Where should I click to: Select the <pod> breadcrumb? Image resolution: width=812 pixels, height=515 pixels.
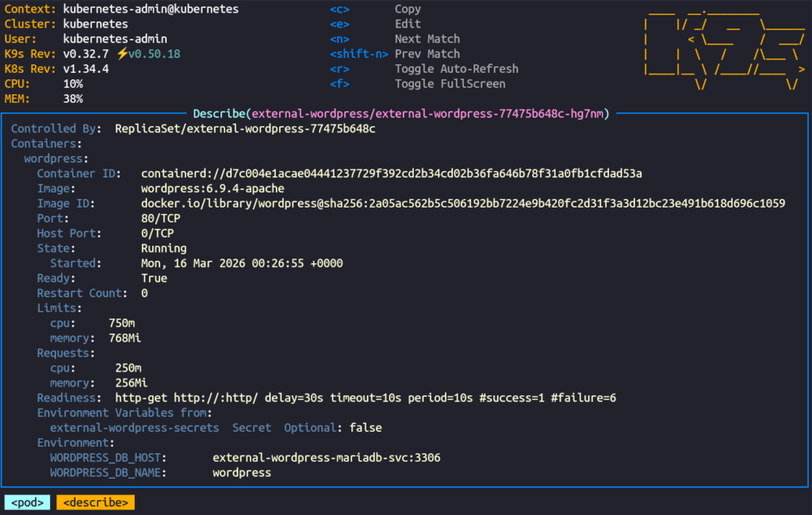click(x=28, y=502)
